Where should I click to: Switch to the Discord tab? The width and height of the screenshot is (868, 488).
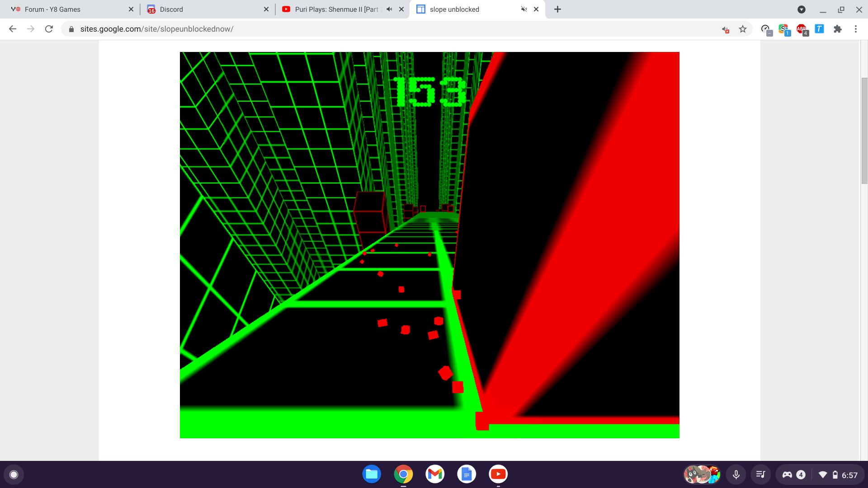(x=206, y=9)
